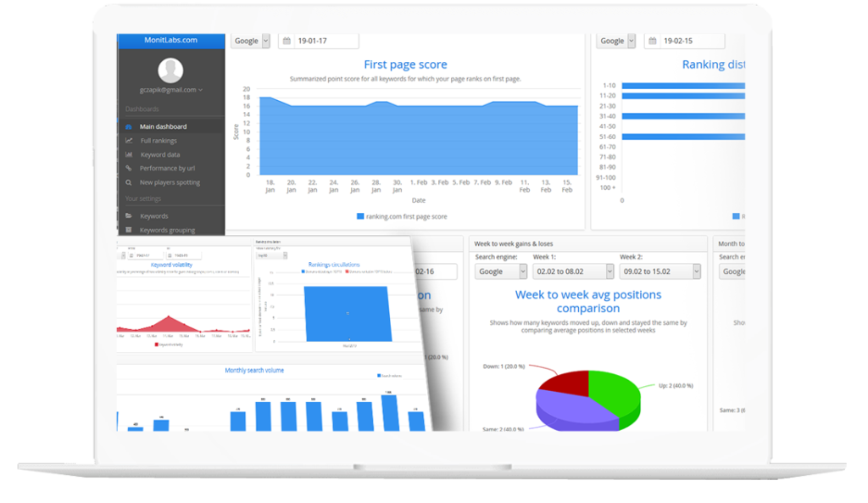Screen dimensions: 868x503
Task: Click the Main dashboard speedometer icon
Action: tap(129, 126)
